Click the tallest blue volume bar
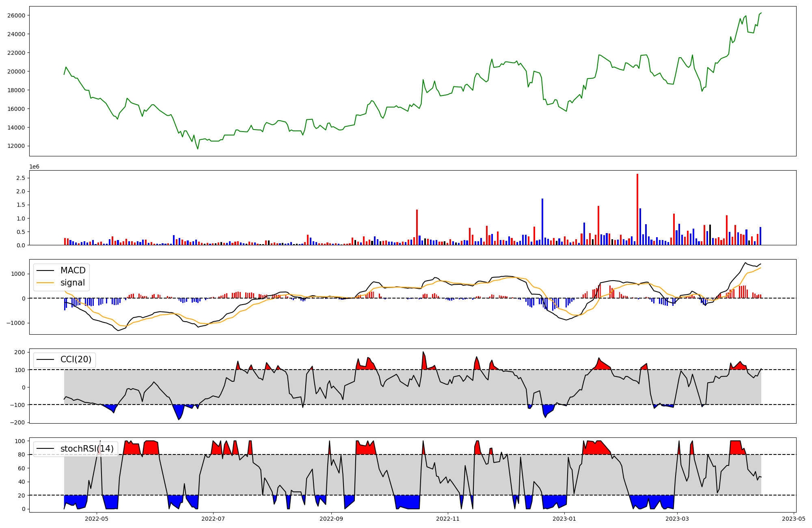 point(542,221)
